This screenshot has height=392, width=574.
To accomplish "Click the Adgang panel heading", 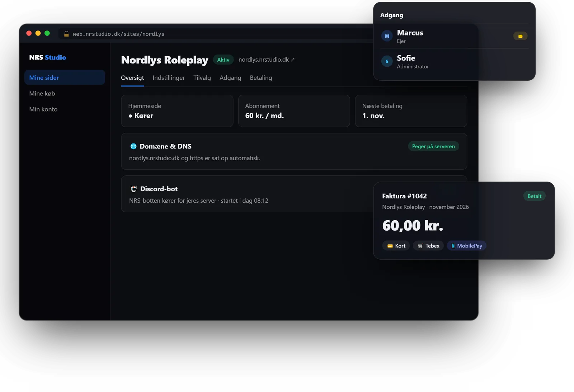I will (392, 15).
